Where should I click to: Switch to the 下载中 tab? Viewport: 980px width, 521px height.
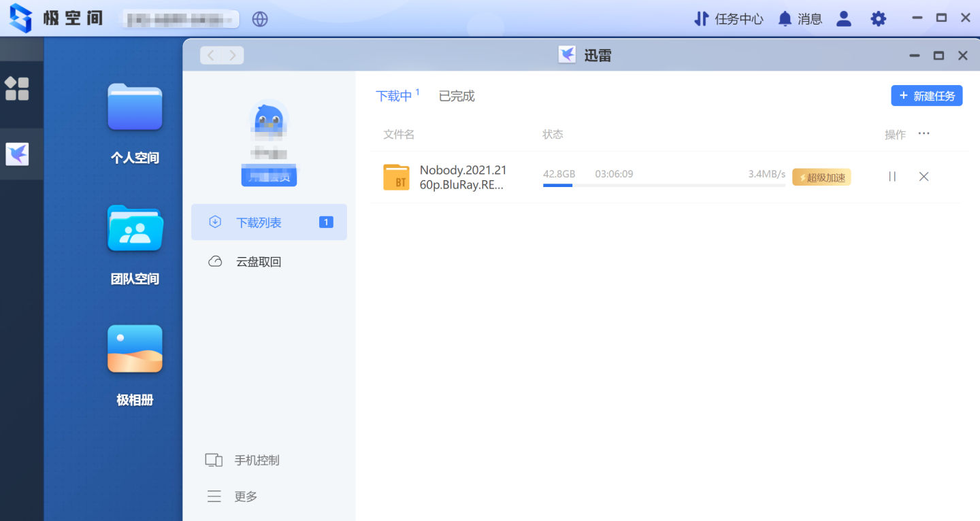(x=393, y=96)
